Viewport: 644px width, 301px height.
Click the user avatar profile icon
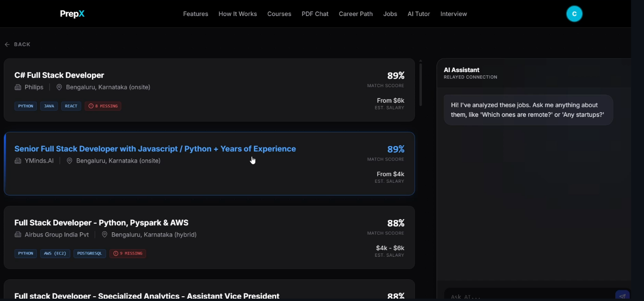pos(574,14)
